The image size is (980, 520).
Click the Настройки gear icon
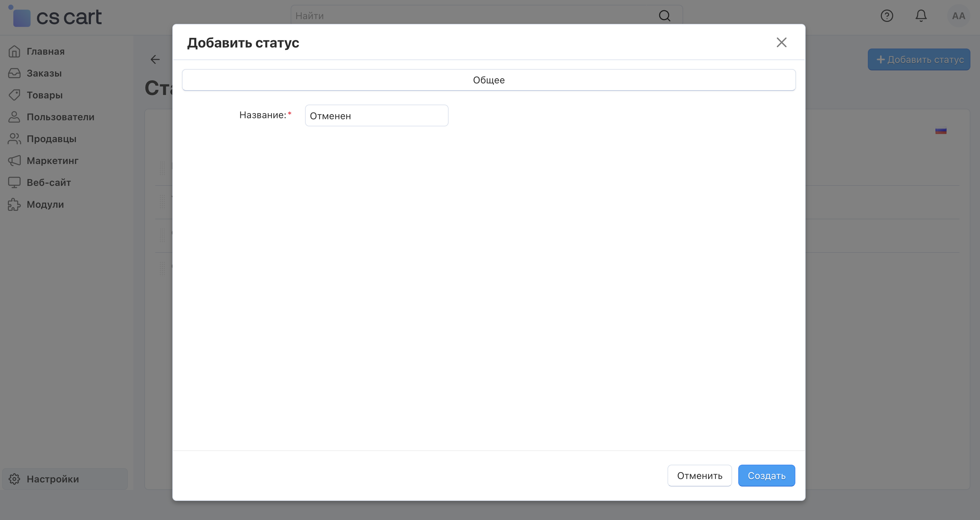[x=14, y=479]
